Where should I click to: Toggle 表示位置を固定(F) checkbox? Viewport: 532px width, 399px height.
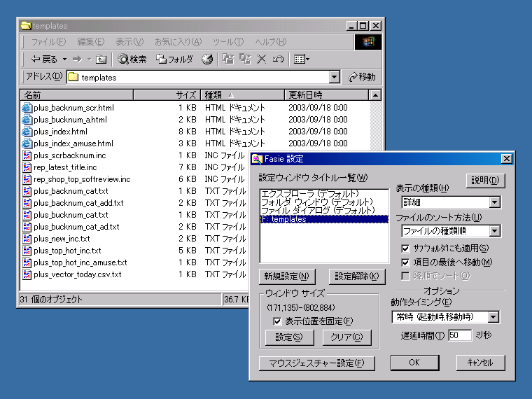tap(277, 321)
